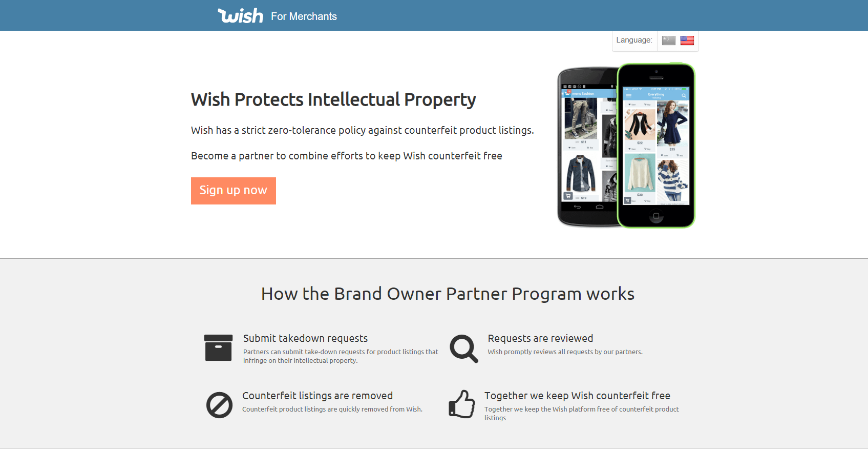868x472 pixels.
Task: Click the magnifying glass review icon
Action: coord(464,348)
